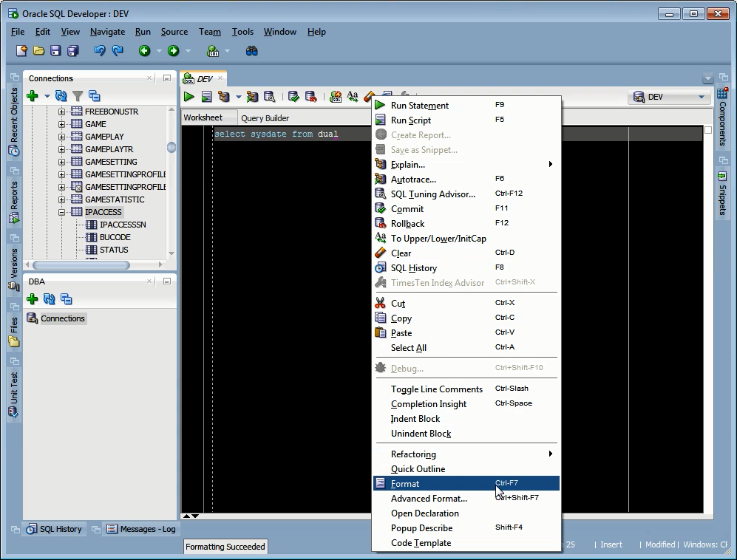Open the Snippets side tab
The width and height of the screenshot is (737, 560).
point(722,194)
